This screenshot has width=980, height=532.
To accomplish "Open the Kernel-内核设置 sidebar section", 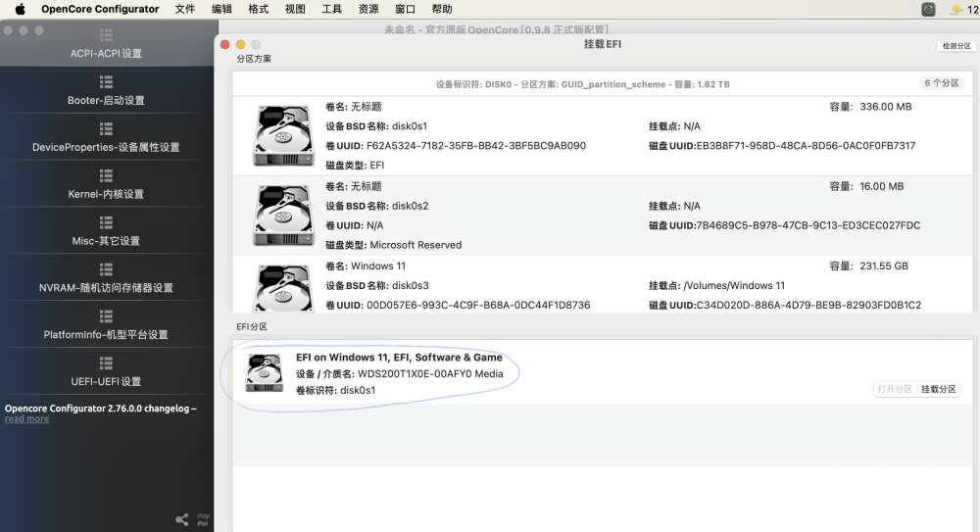I will click(106, 184).
